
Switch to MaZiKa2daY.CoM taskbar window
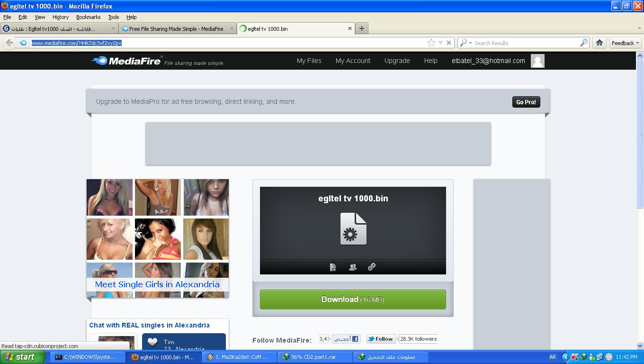[239, 357]
